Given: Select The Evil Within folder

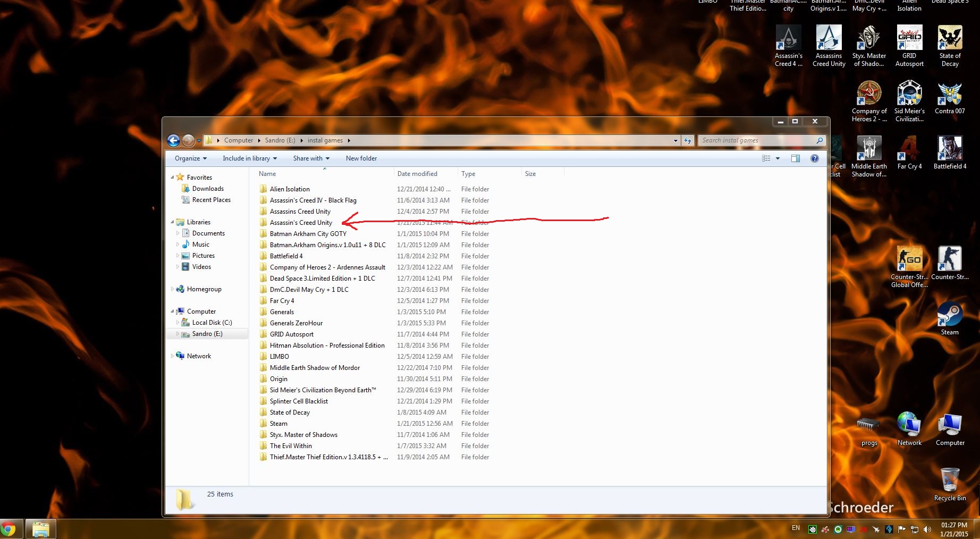Looking at the screenshot, I should click(291, 446).
